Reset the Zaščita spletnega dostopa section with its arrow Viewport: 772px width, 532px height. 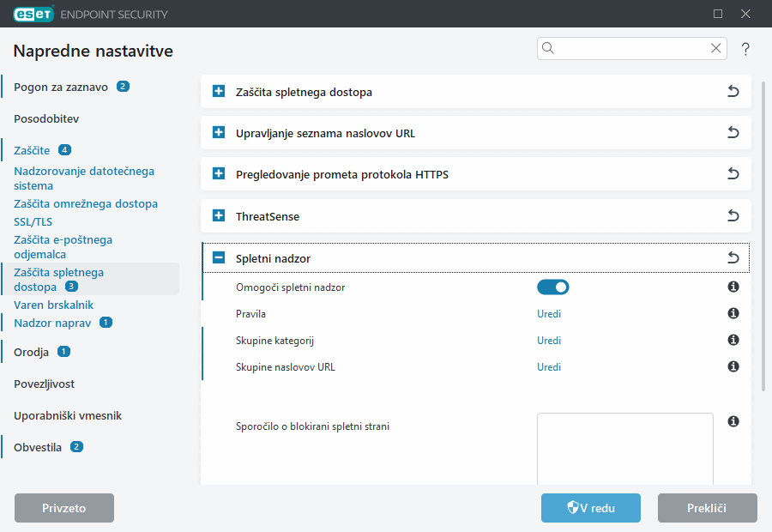coord(733,92)
